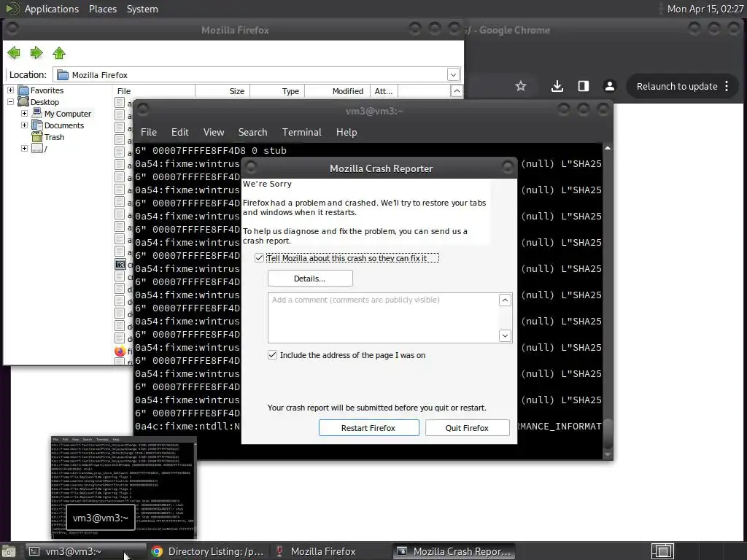Click the clock showing Mon Apr 15

coord(705,9)
